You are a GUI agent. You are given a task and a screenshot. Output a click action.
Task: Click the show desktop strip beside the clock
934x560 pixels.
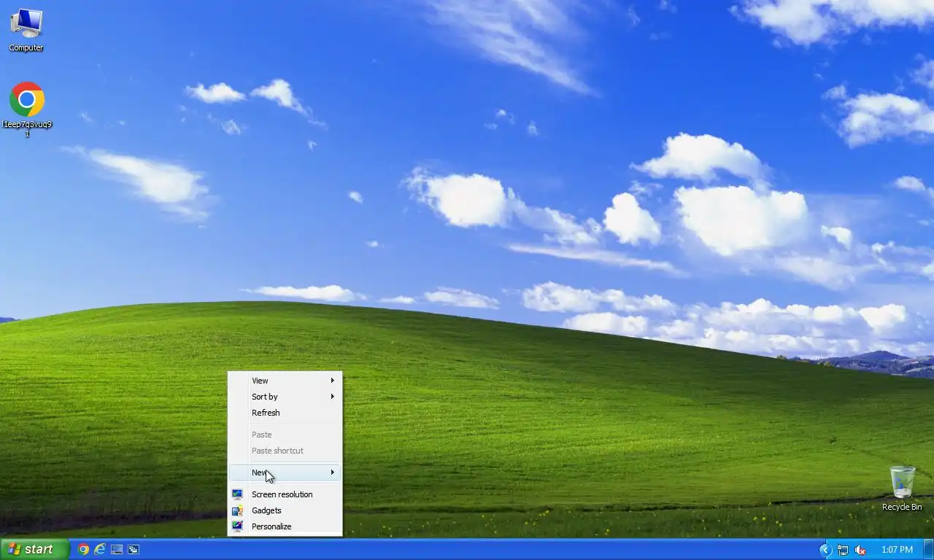coord(929,550)
